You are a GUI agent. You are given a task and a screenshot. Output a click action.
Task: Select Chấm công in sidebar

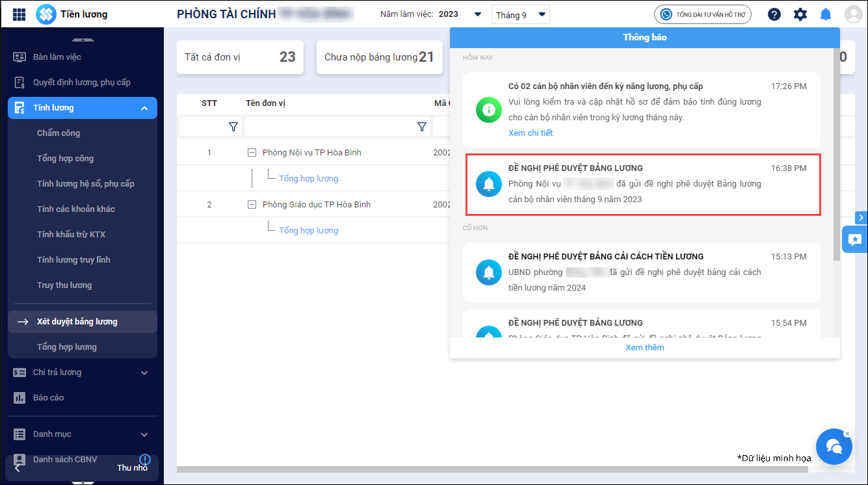click(59, 133)
